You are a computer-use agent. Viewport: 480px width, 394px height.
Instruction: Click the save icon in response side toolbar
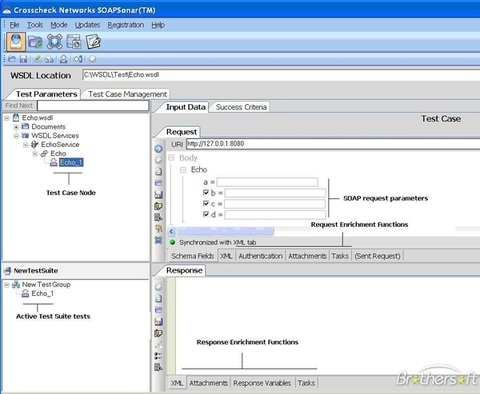tap(159, 321)
